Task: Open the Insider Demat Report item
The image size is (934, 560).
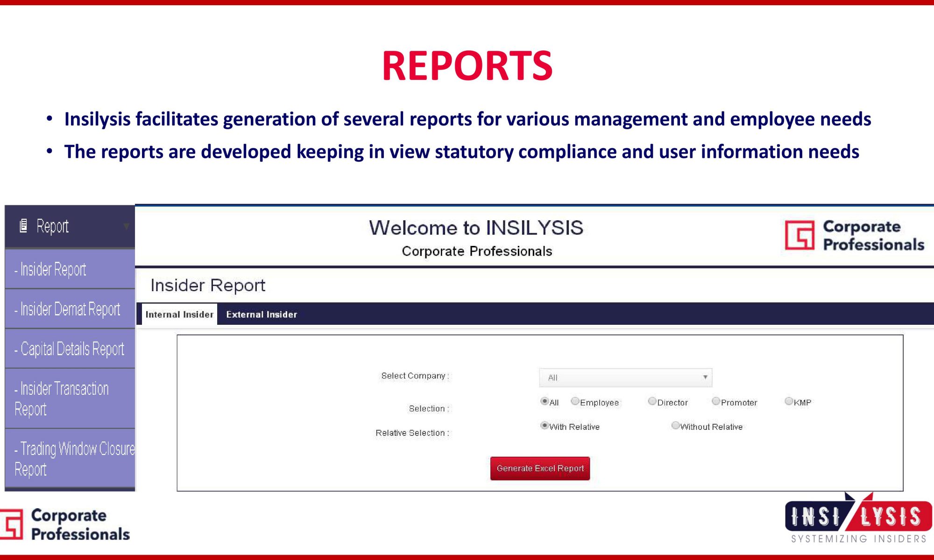Action: tap(70, 309)
